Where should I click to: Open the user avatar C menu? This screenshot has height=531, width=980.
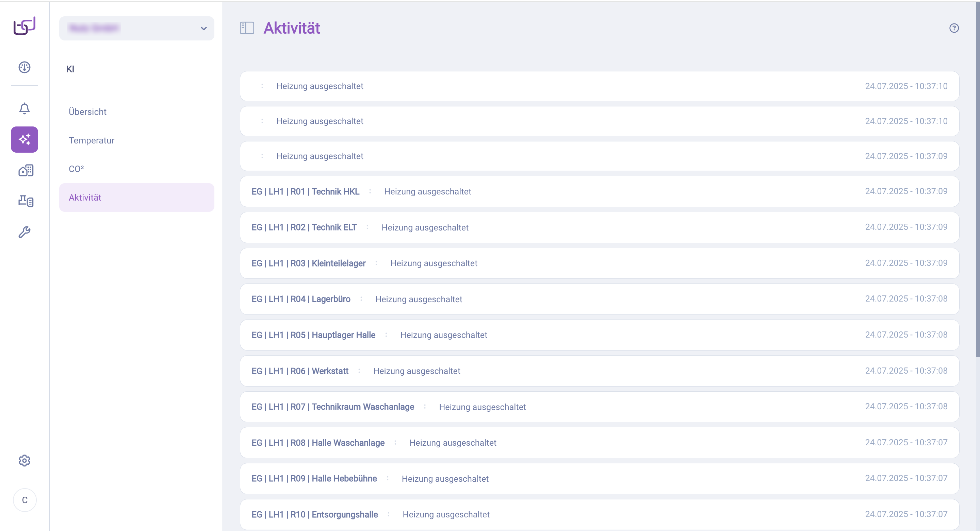click(25, 500)
